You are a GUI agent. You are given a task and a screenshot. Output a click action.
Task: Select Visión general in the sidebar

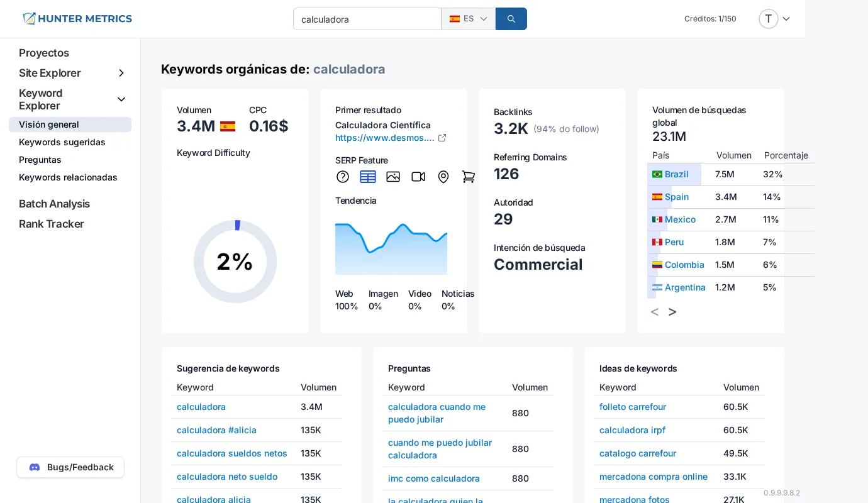(x=48, y=124)
